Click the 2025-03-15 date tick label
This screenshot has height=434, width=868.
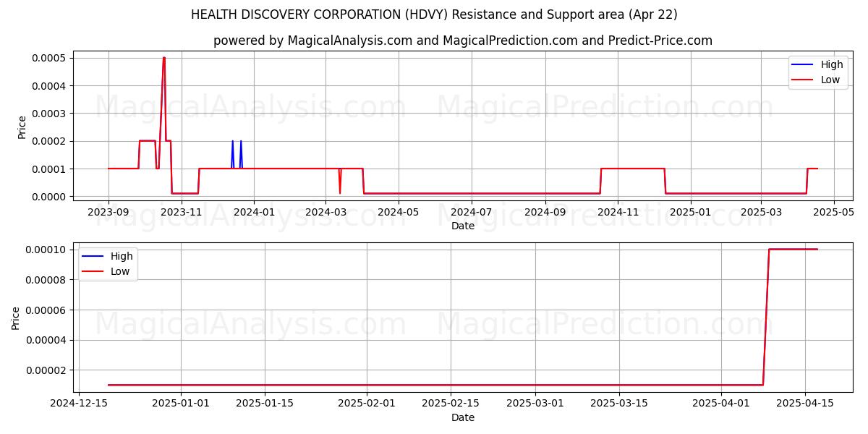click(618, 404)
